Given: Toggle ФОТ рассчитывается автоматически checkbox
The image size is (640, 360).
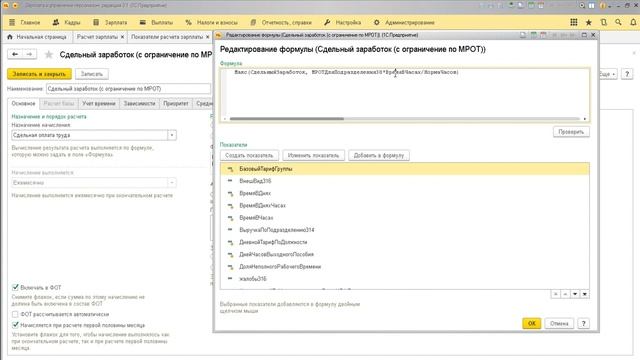Looking at the screenshot, I should [15, 314].
